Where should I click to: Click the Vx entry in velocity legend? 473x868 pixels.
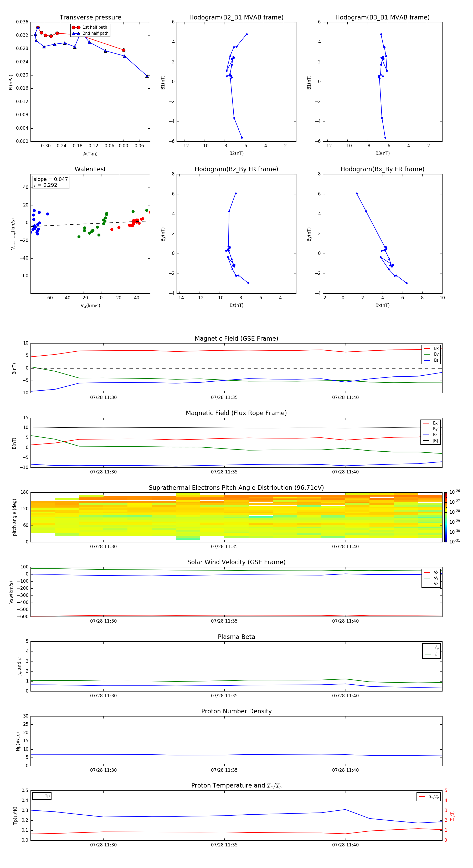(x=431, y=572)
